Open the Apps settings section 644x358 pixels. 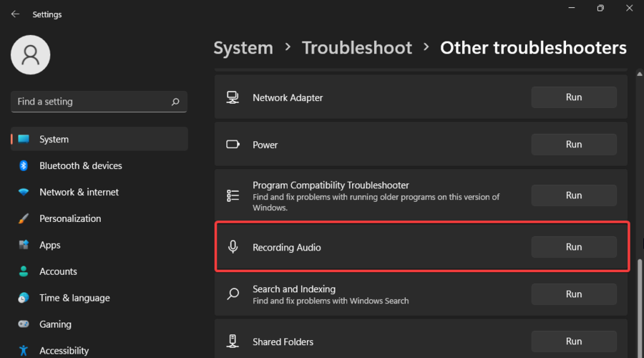click(50, 245)
